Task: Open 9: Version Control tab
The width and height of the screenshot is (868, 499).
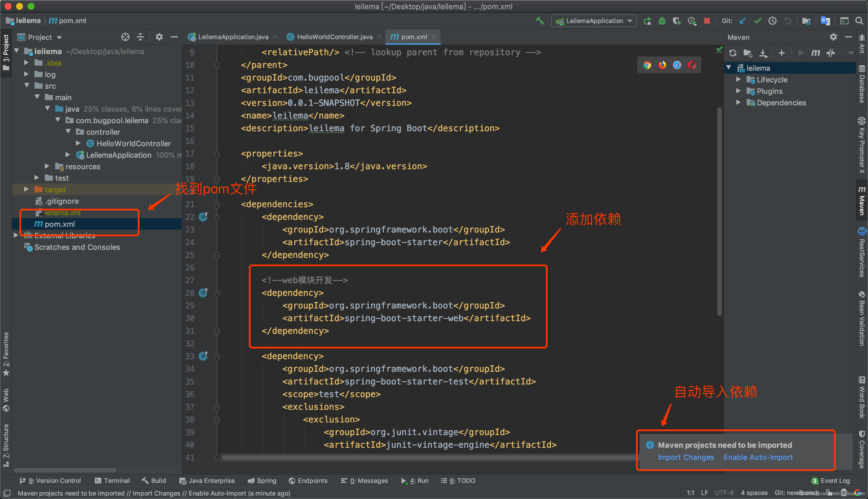Action: point(51,481)
